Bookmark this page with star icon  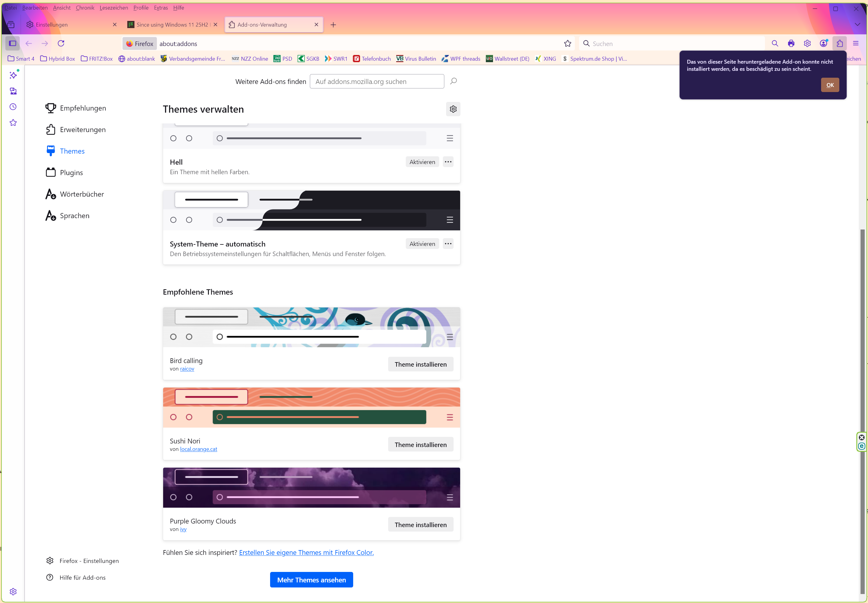coord(567,43)
